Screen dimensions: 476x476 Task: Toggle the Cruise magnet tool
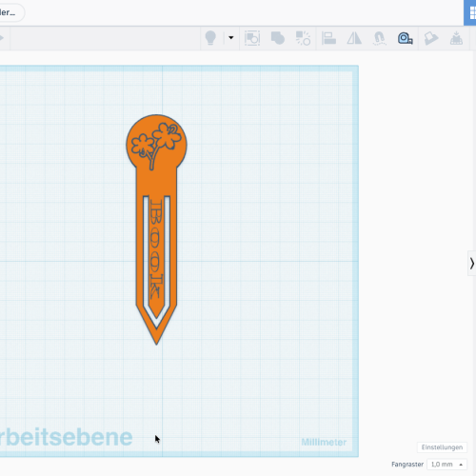(380, 38)
